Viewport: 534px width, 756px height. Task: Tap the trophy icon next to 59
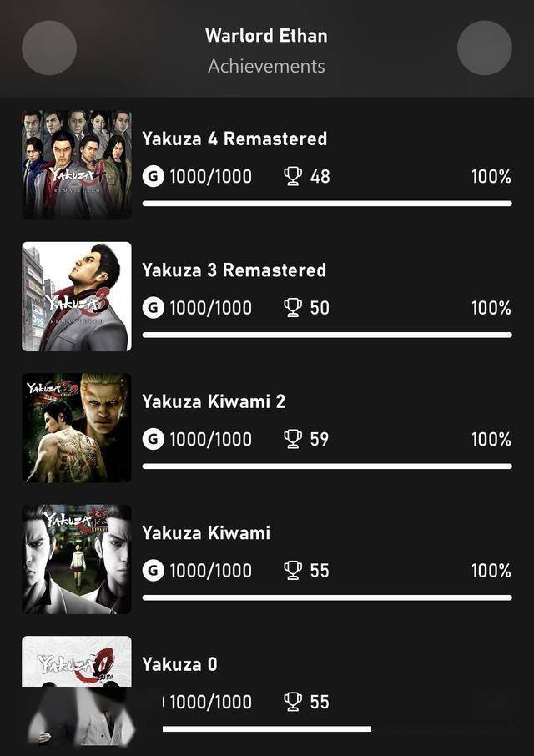coord(293,439)
